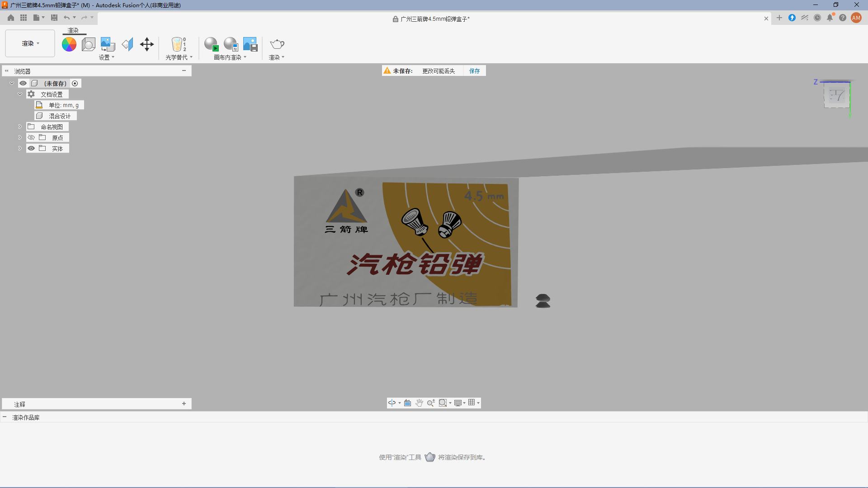
Task: Open the Appearance color wheel tool
Action: [x=69, y=44]
